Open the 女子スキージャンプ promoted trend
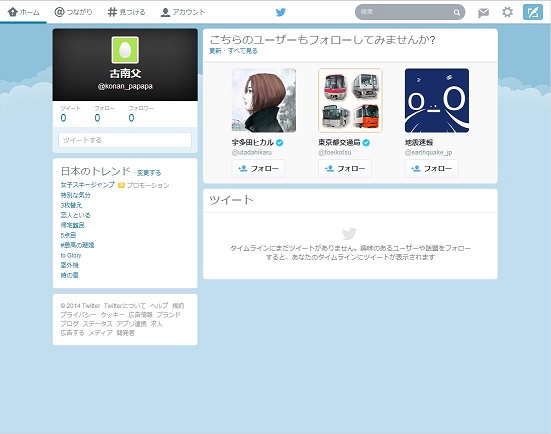The height and width of the screenshot is (434, 551). (87, 184)
